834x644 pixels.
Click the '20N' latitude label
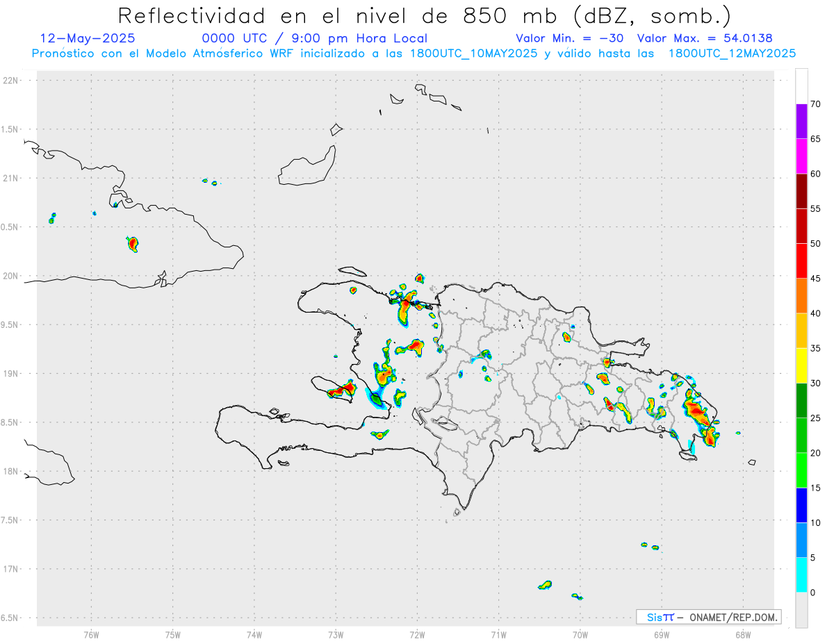(12, 276)
